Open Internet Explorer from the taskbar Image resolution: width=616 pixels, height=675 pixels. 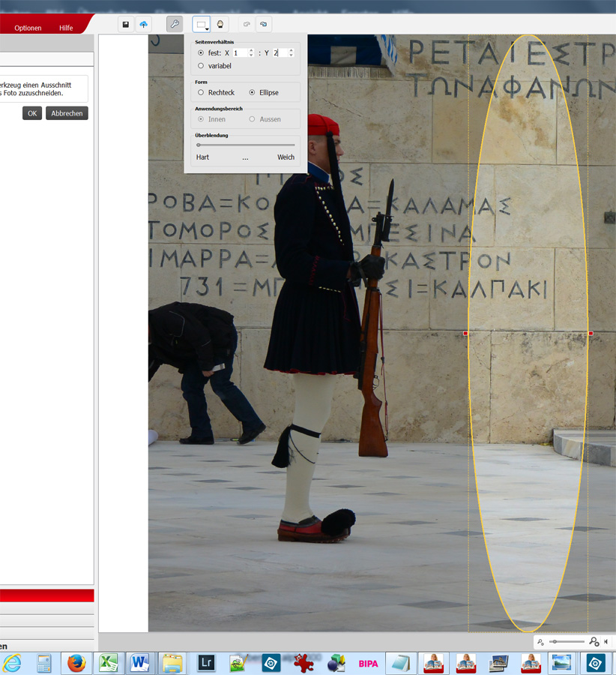click(13, 663)
